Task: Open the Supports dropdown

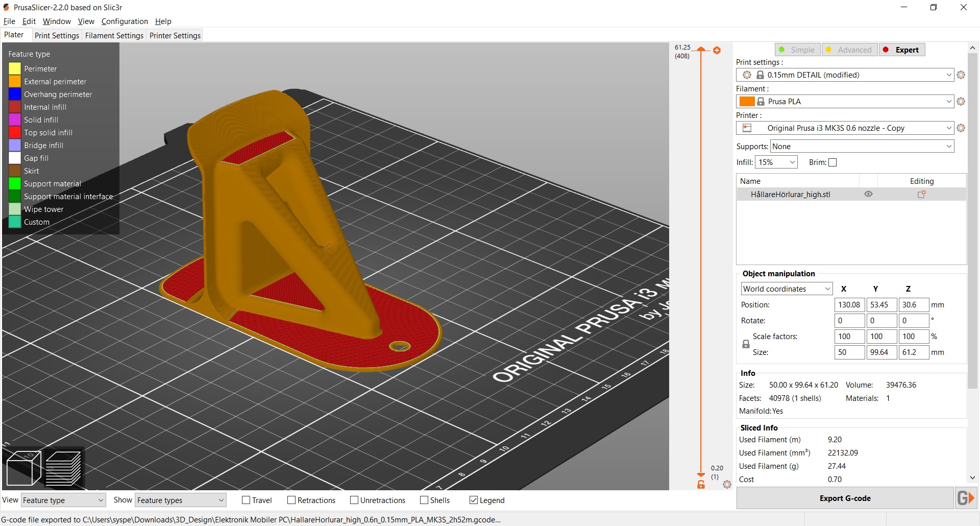Action: [862, 147]
